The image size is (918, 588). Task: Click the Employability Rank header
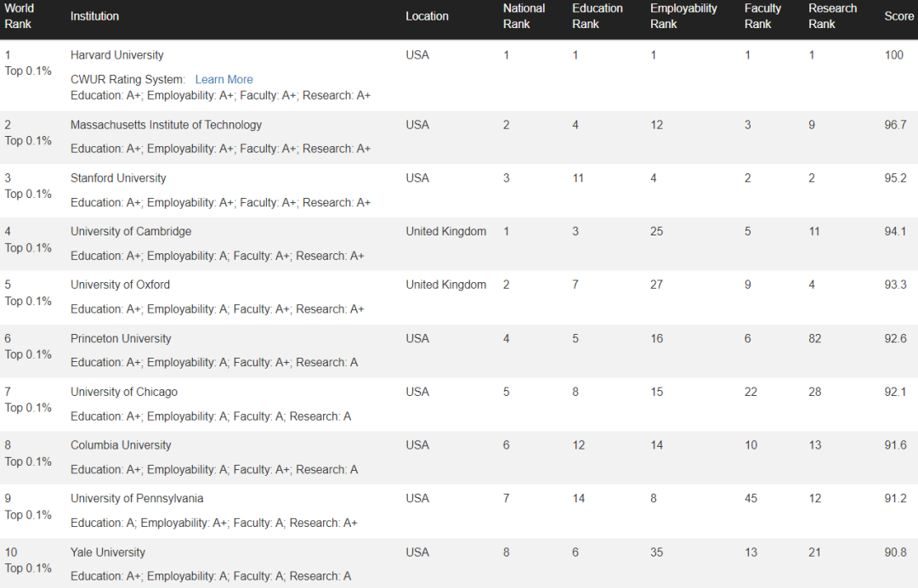(x=683, y=16)
